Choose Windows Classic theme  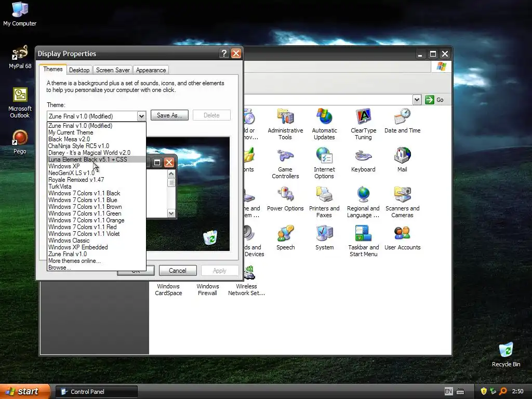(97, 241)
